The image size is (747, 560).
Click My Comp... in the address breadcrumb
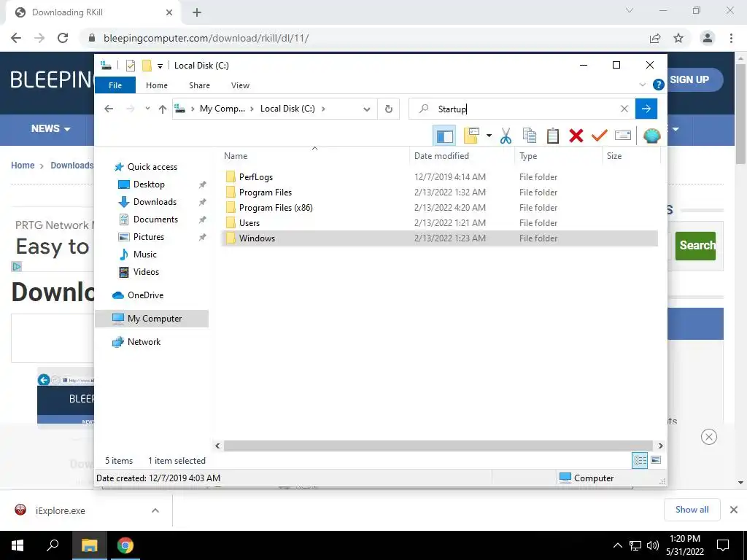pyautogui.click(x=222, y=109)
